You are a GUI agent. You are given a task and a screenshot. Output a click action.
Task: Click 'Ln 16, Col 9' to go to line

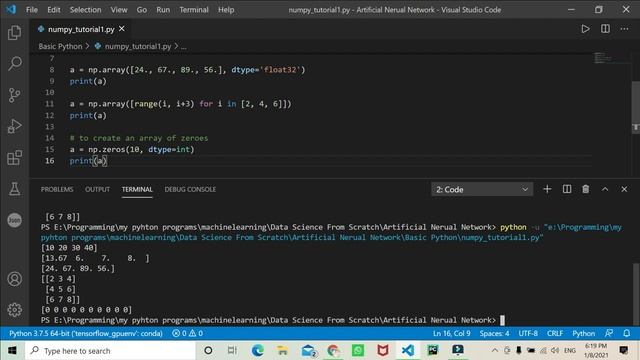451,333
